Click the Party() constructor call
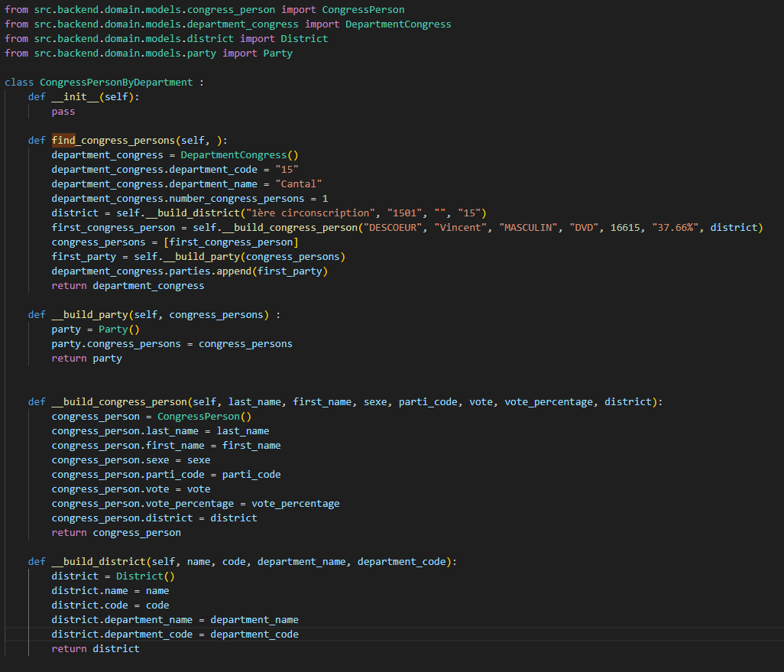The width and height of the screenshot is (784, 672). point(119,330)
